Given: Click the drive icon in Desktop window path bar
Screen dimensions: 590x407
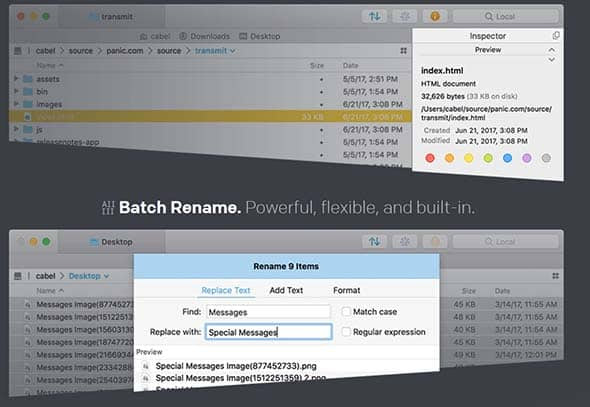Looking at the screenshot, I should [18, 276].
